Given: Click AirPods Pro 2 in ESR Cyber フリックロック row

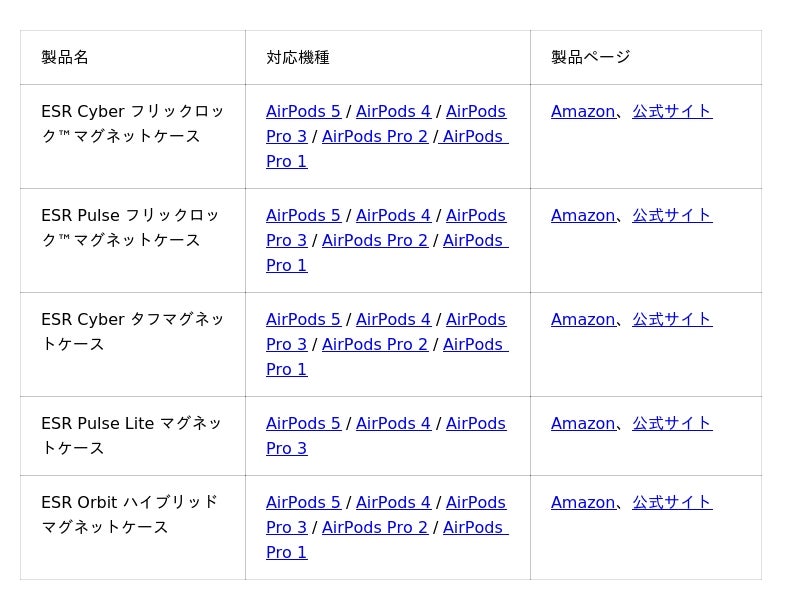Looking at the screenshot, I should click(x=374, y=136).
